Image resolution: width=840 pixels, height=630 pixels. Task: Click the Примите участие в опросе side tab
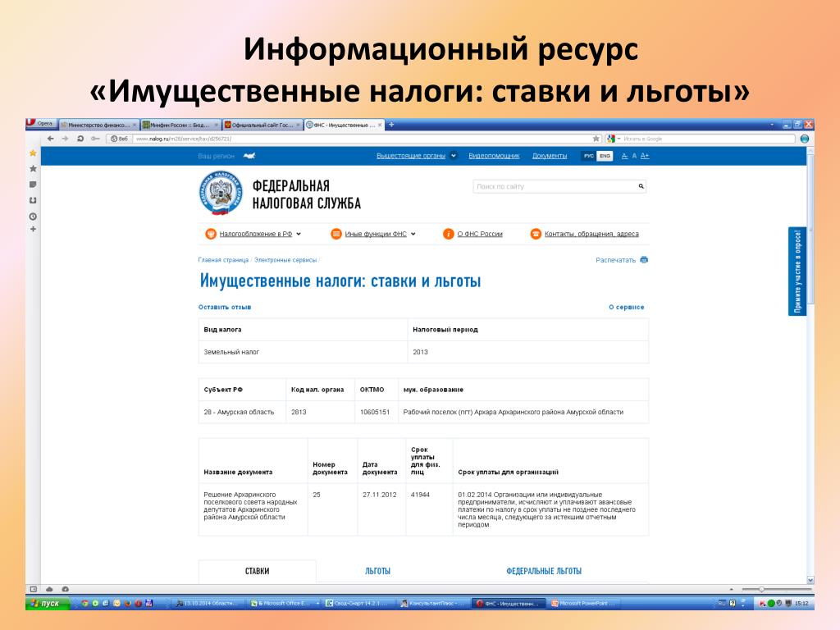coord(797,272)
